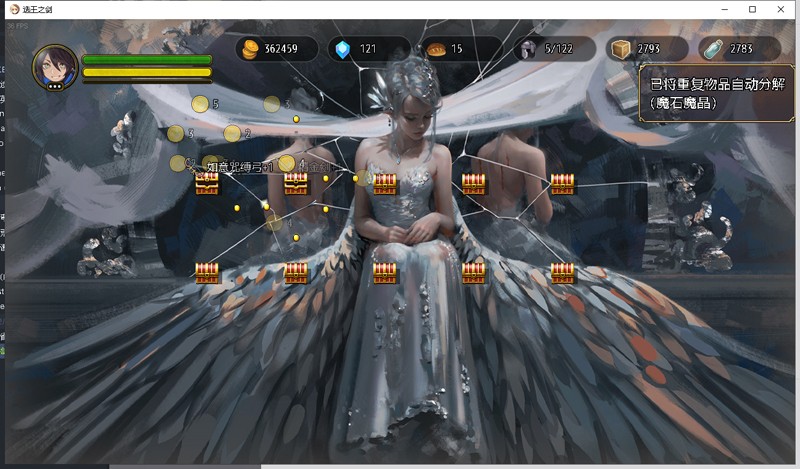Click the gold coins stack icon

[x=250, y=49]
